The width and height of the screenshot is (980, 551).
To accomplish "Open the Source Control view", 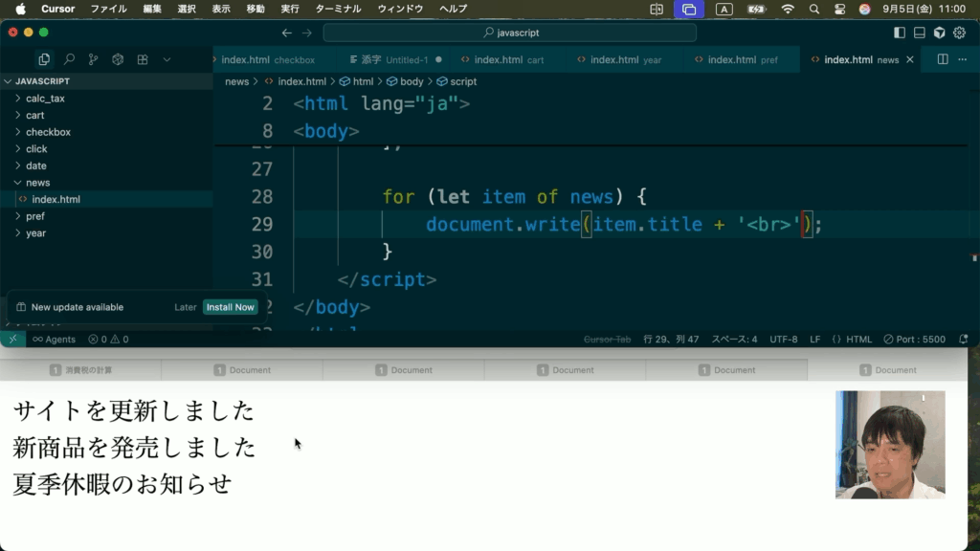I will [93, 59].
